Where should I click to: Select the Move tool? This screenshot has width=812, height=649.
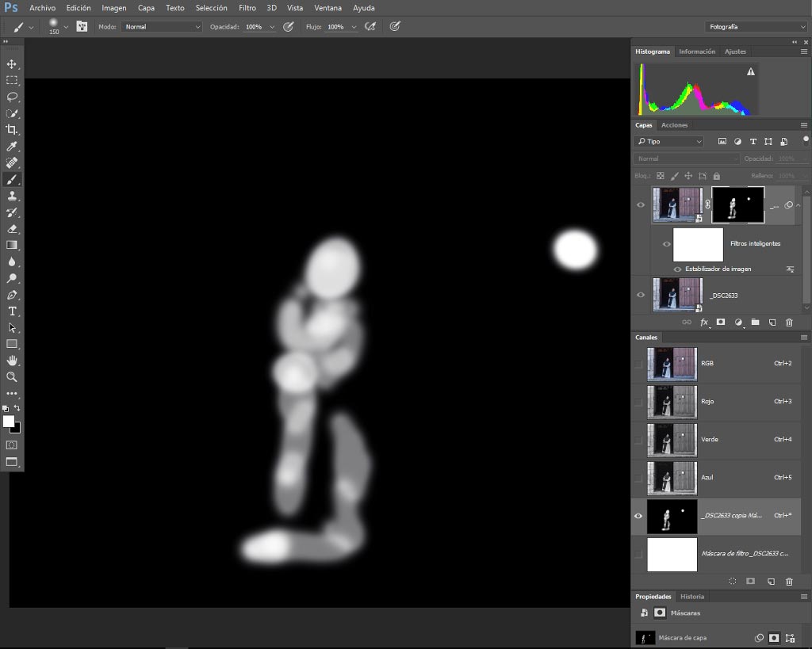coord(11,63)
